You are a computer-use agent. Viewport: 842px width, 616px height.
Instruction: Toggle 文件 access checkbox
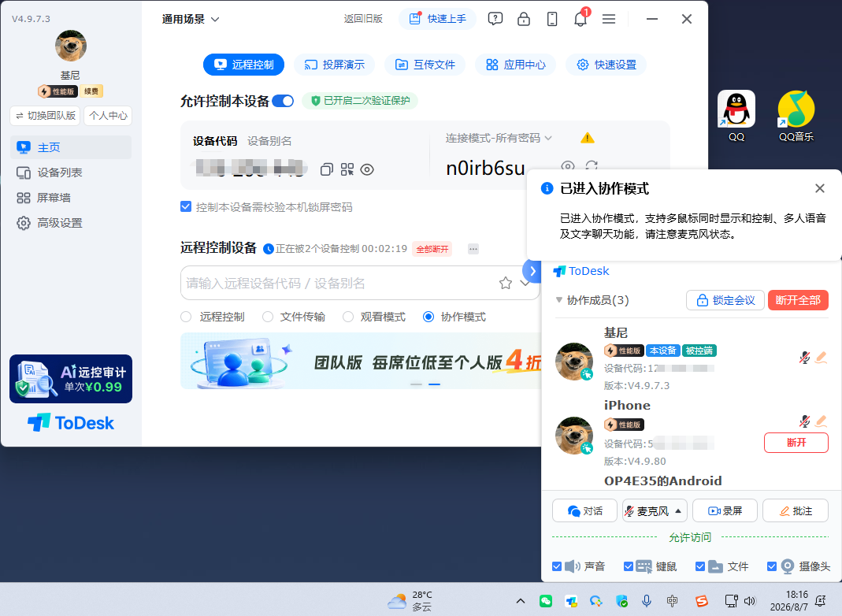pyautogui.click(x=700, y=566)
